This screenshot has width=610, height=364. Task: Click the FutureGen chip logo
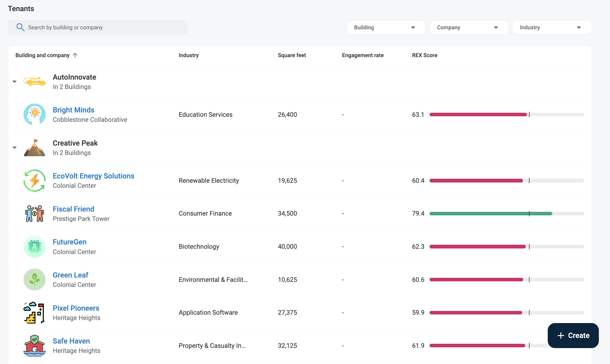point(34,246)
